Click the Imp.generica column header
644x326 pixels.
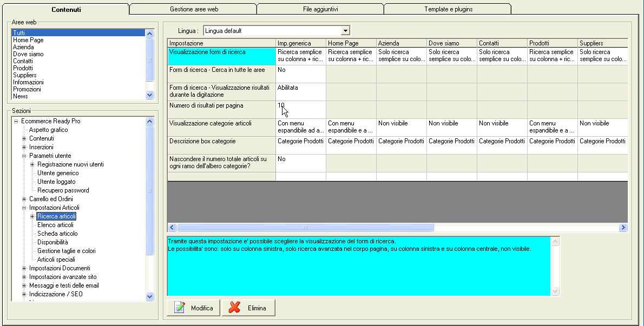[301, 43]
